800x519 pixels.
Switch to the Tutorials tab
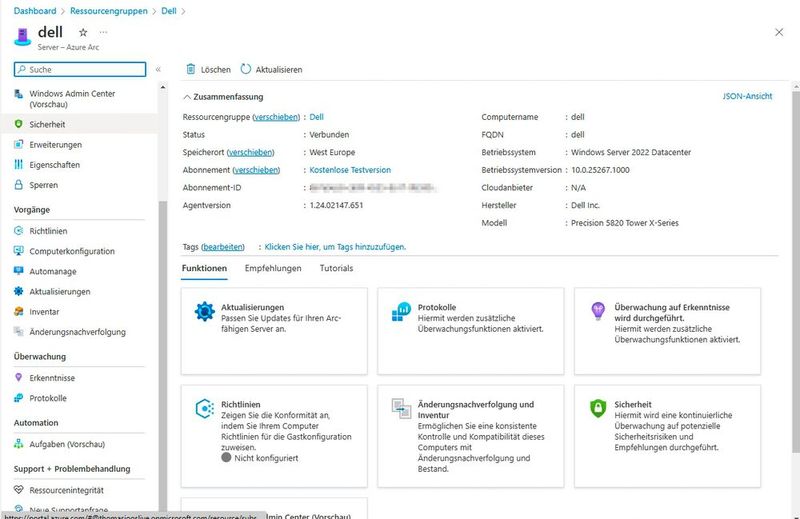click(336, 268)
